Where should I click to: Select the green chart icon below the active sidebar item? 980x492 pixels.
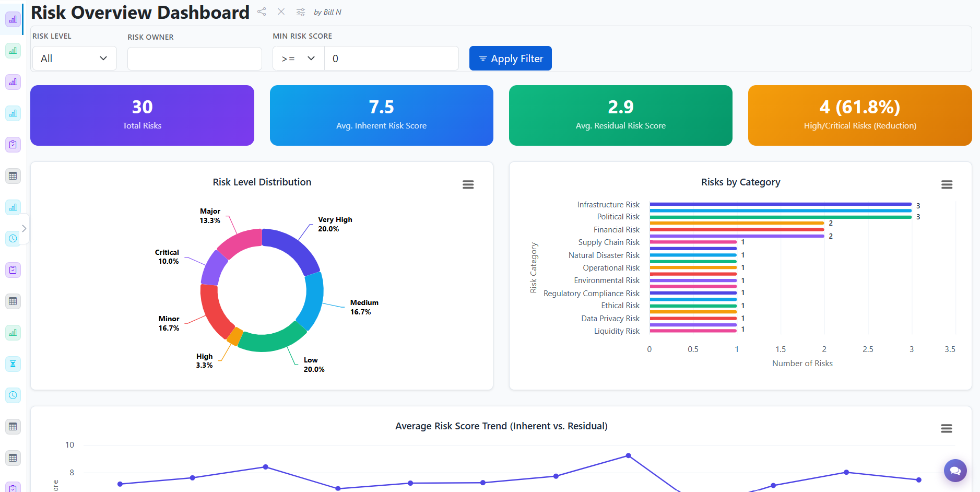pyautogui.click(x=13, y=51)
